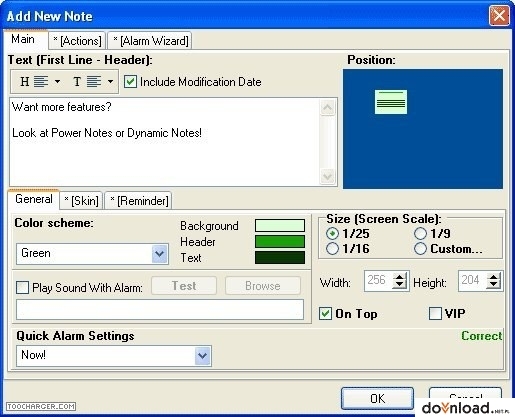Decrease Width with the down stepper arrow
The width and height of the screenshot is (515, 417).
coord(399,285)
